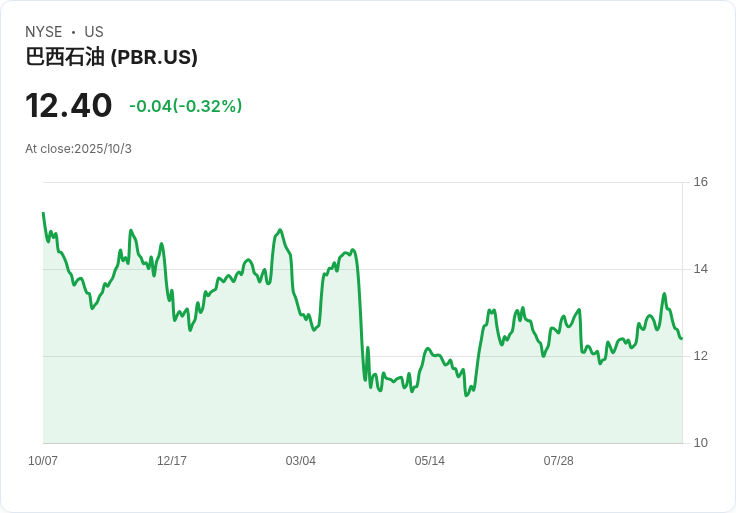
Task: Click the 16 label on the price axis
Action: pyautogui.click(x=700, y=182)
